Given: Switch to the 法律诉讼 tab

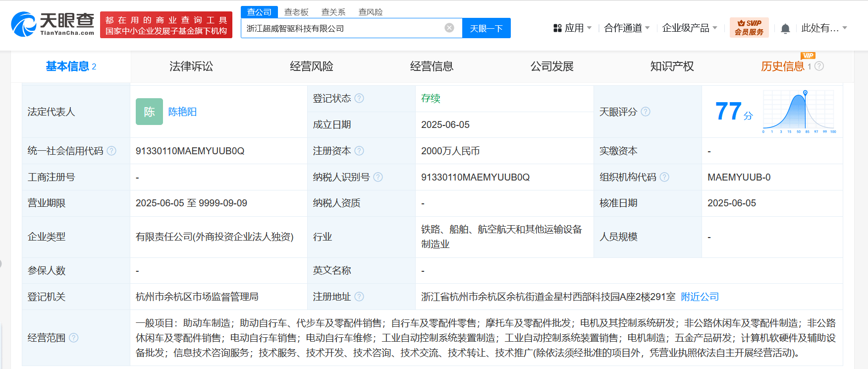Looking at the screenshot, I should coord(191,66).
